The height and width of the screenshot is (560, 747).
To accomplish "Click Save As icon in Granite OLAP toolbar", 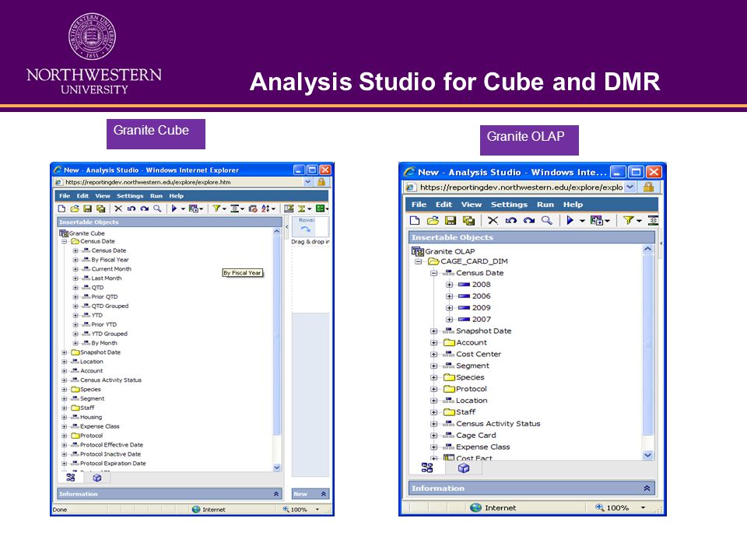I will coord(468,220).
